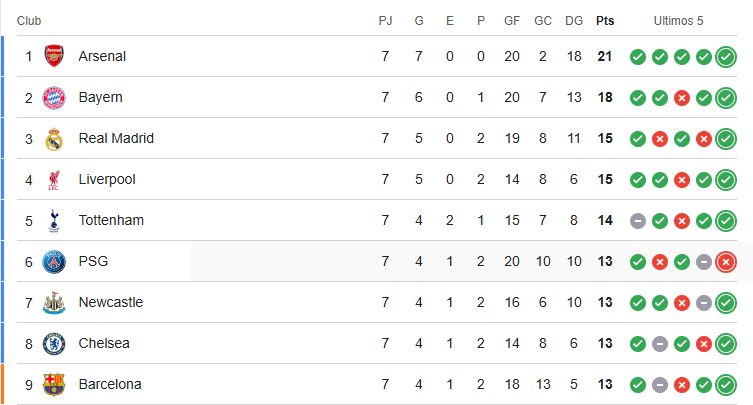Open the Barcelona team name link

(x=110, y=385)
